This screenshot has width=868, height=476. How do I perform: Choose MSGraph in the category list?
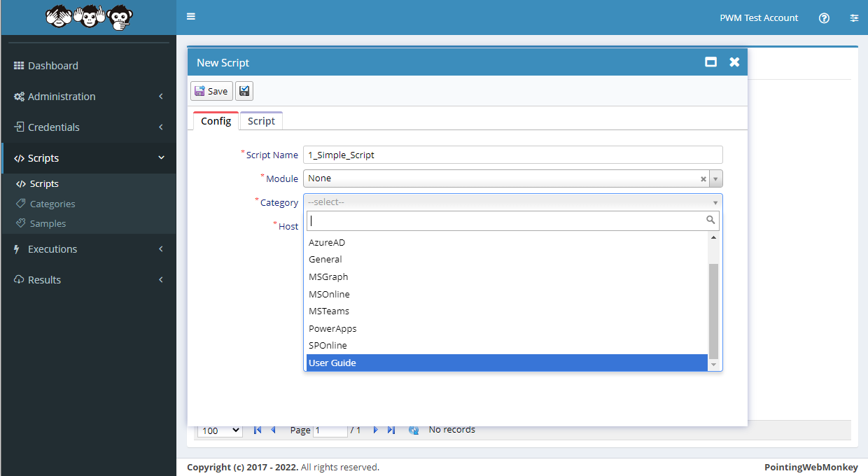point(507,276)
